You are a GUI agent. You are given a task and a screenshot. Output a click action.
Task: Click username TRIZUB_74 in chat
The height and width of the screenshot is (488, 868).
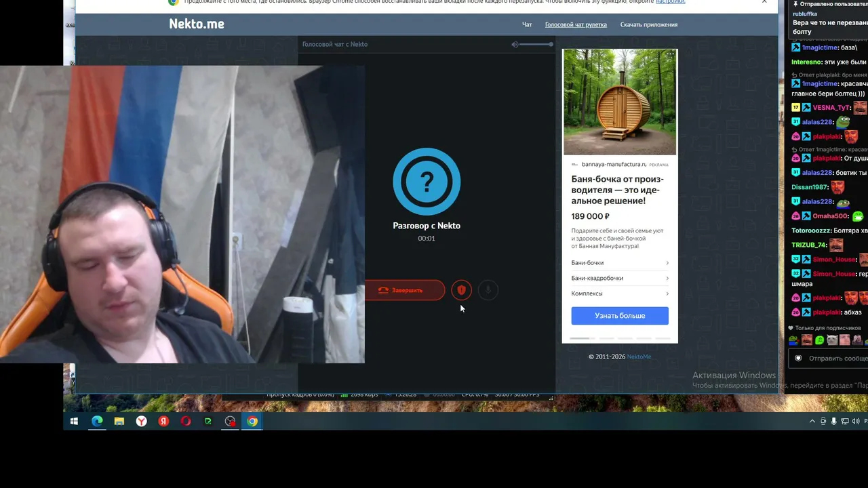point(809,245)
